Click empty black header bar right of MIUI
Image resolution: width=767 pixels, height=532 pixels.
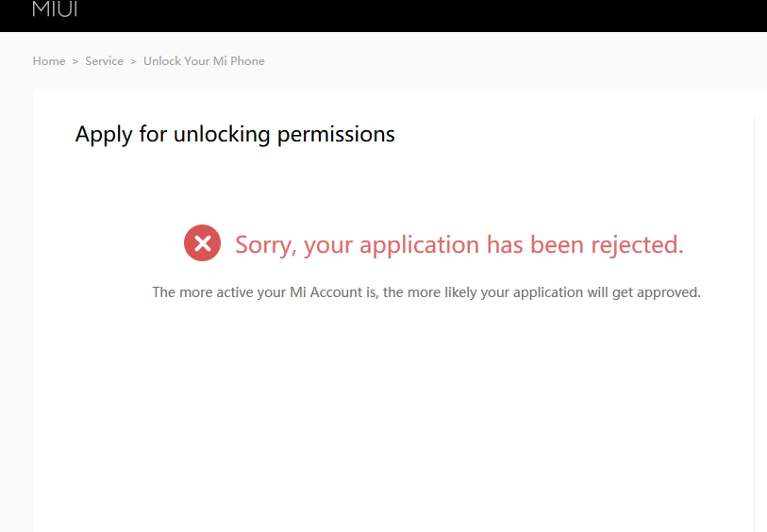[x=425, y=14]
